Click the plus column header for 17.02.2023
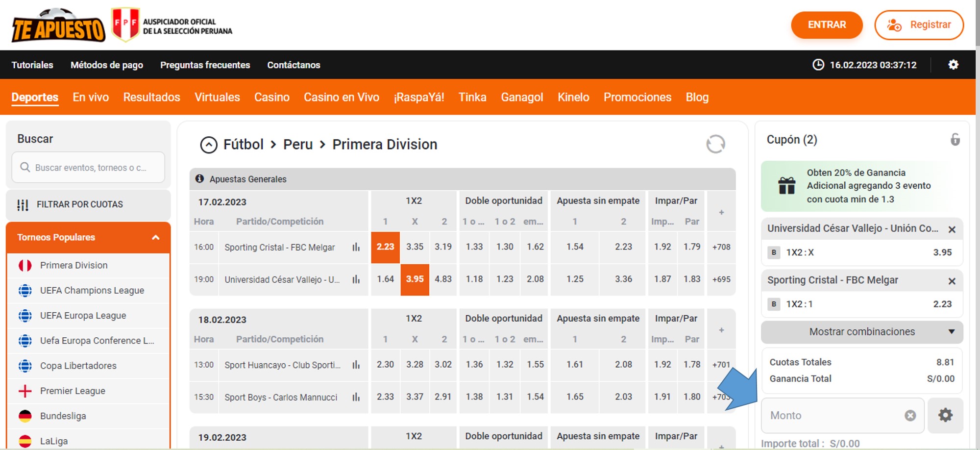Screen dimensions: 980x450 pyautogui.click(x=721, y=212)
